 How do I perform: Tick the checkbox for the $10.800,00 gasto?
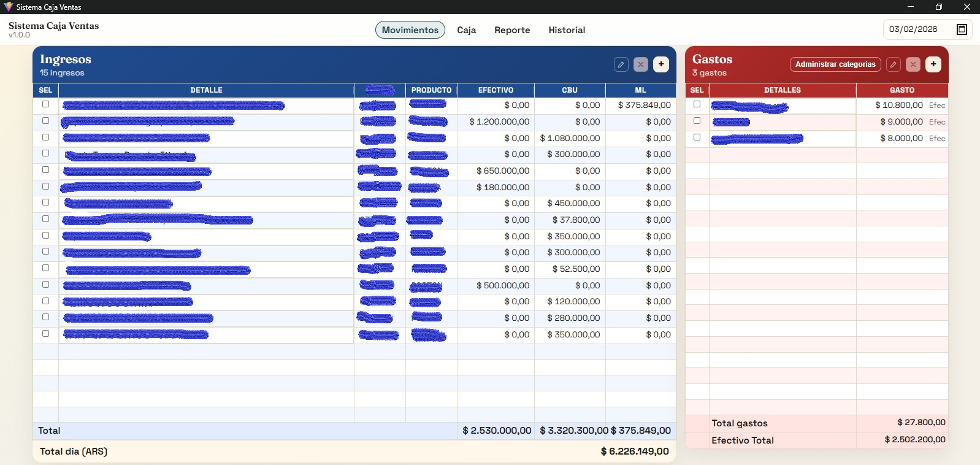click(x=697, y=104)
